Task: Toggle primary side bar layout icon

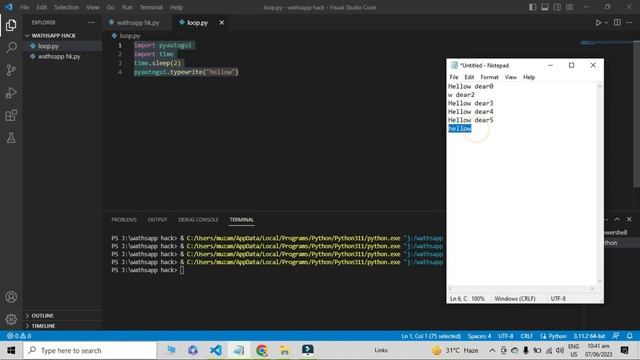Action: (533, 7)
